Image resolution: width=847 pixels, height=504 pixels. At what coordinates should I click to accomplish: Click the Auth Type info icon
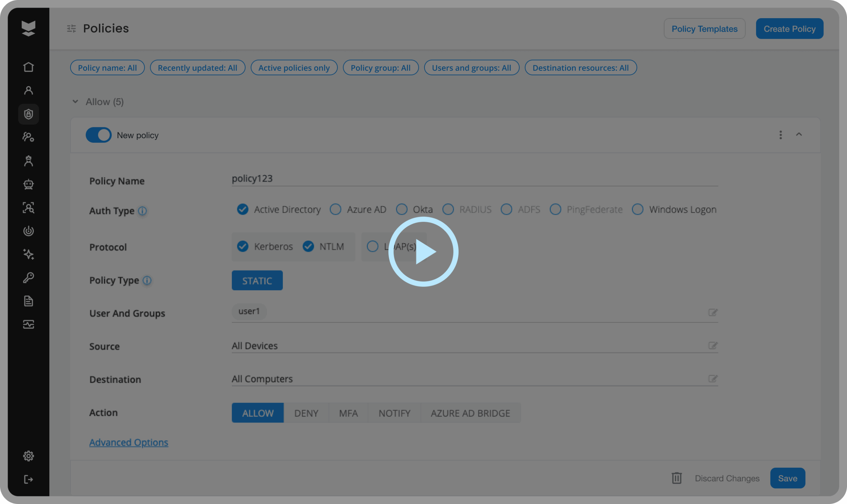coord(142,211)
